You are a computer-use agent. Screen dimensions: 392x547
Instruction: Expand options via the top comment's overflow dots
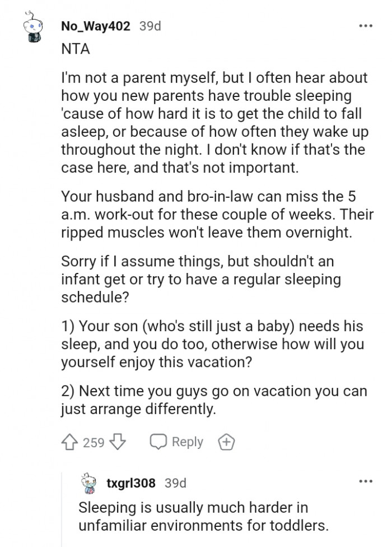click(x=366, y=25)
